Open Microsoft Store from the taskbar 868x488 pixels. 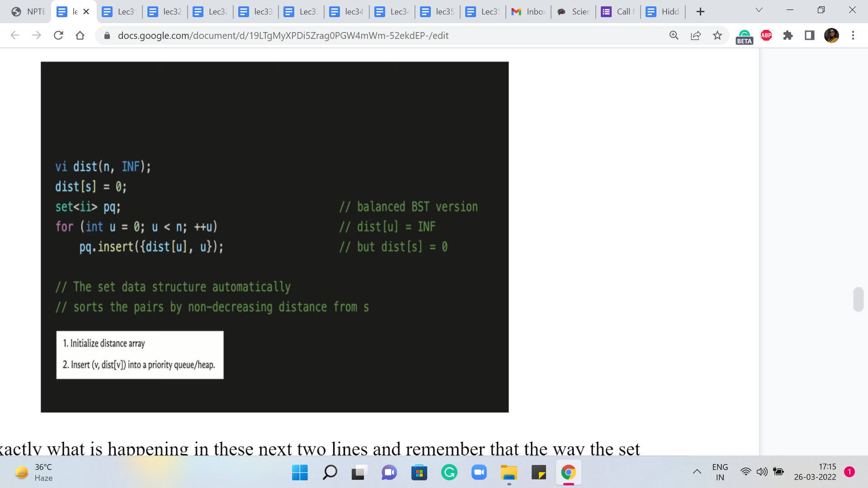(419, 473)
